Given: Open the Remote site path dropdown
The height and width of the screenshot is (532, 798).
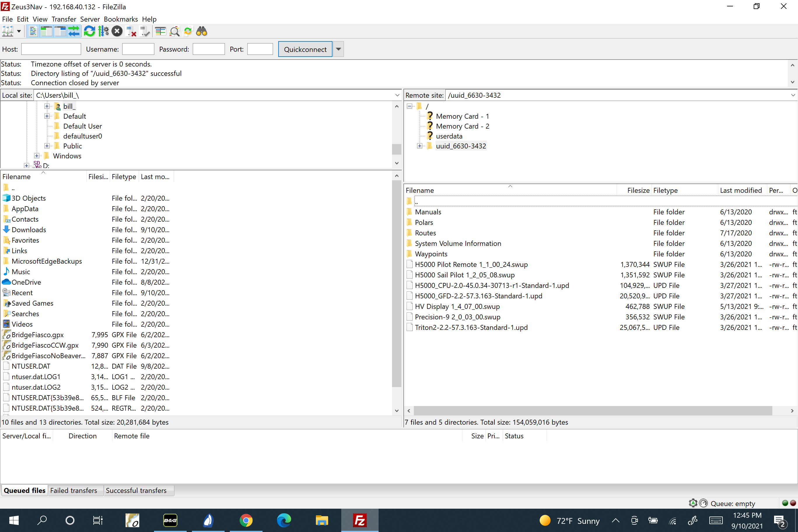Looking at the screenshot, I should pos(793,95).
